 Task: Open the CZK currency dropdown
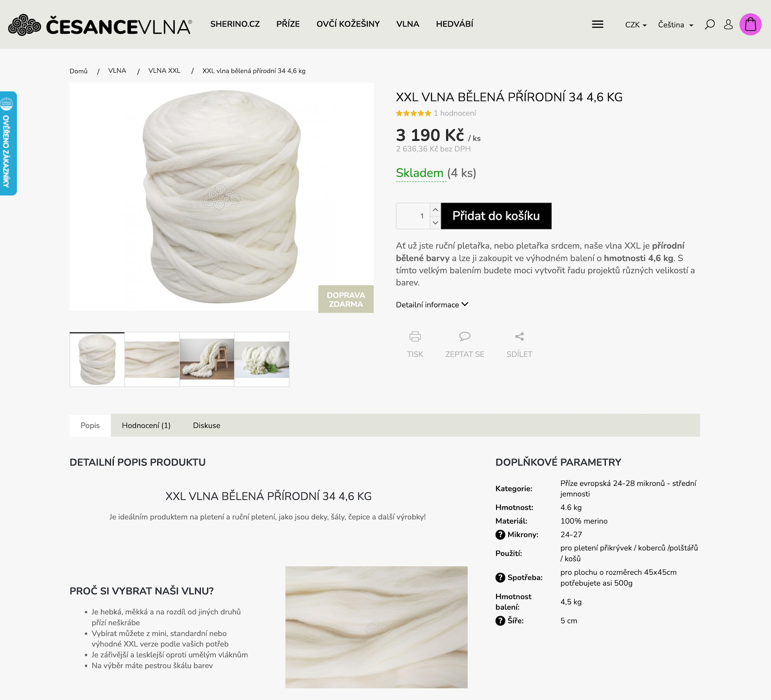click(x=636, y=25)
